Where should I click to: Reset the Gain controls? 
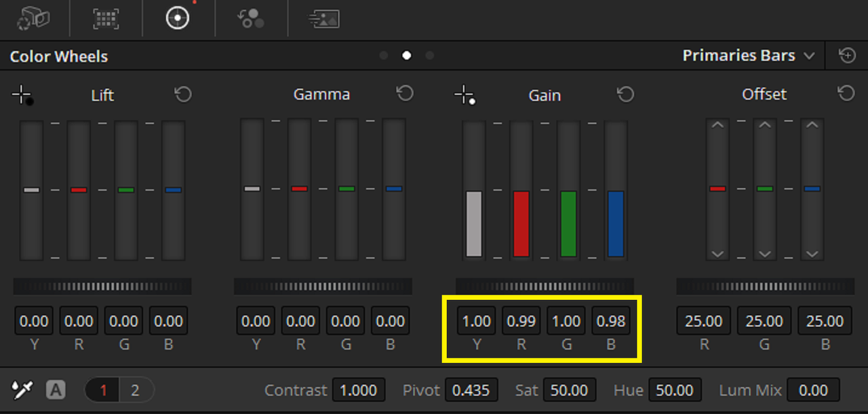coord(625,94)
